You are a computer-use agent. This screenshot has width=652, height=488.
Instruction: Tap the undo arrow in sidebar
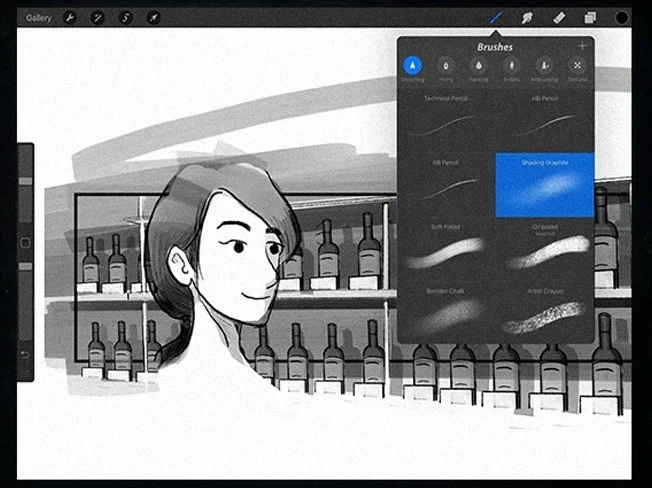tap(26, 355)
